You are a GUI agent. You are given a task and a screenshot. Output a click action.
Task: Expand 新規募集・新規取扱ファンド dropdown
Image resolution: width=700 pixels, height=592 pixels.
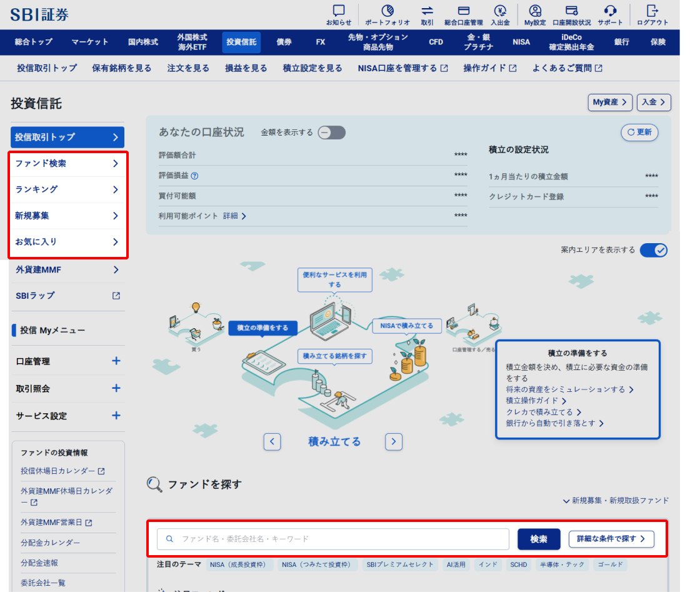616,501
